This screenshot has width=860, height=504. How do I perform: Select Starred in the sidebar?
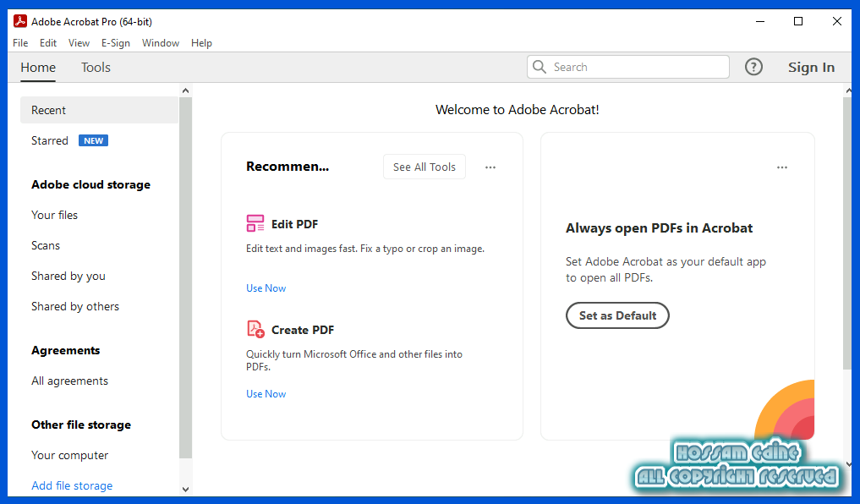click(50, 141)
